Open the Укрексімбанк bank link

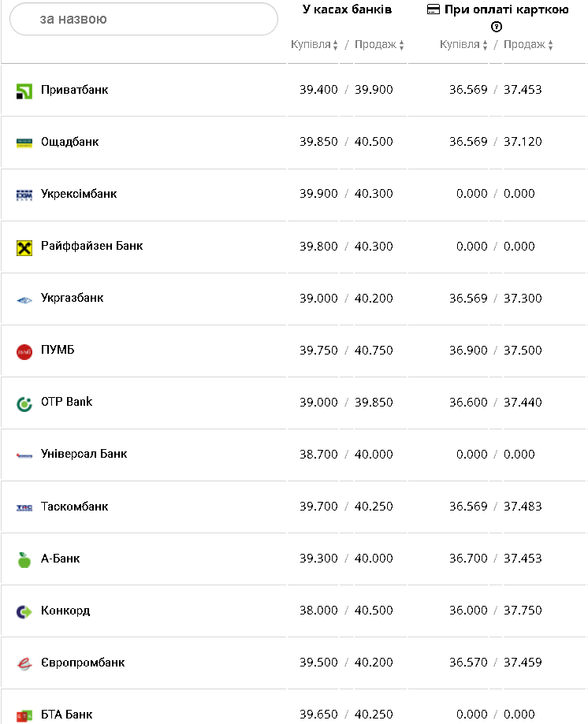tap(79, 194)
